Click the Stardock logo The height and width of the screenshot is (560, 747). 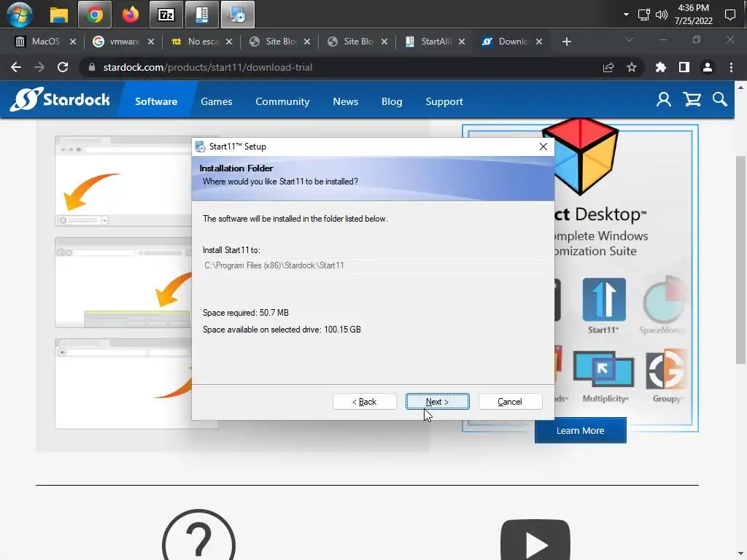click(x=60, y=99)
